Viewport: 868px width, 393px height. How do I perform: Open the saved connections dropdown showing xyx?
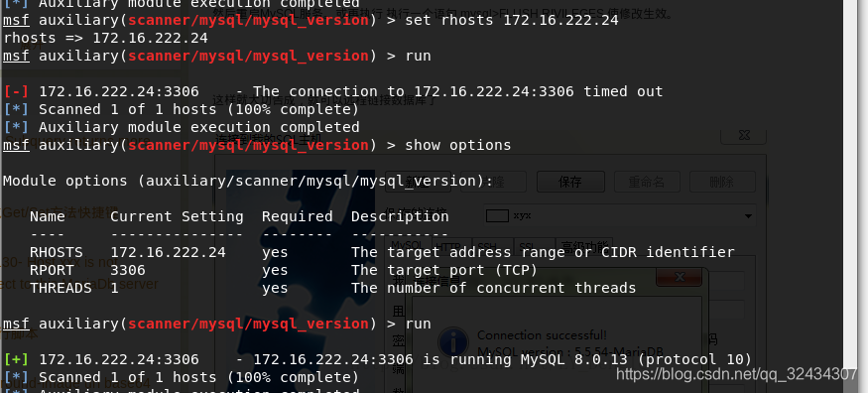[x=619, y=216]
